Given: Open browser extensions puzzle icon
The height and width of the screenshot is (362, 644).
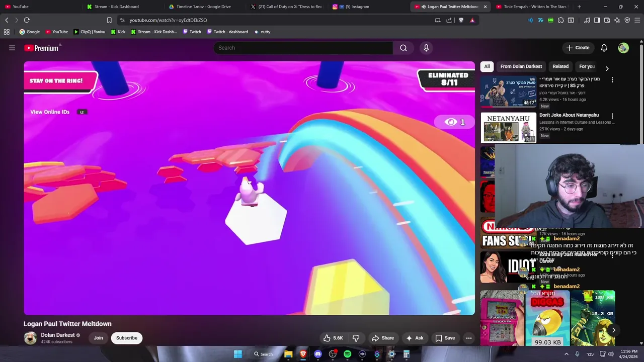Looking at the screenshot, I should point(560,20).
